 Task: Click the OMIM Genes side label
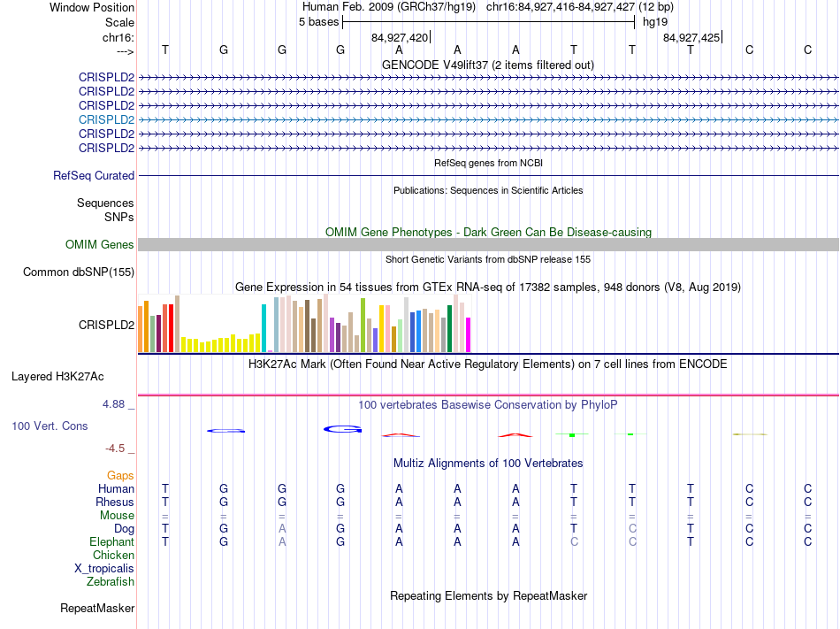tap(100, 245)
